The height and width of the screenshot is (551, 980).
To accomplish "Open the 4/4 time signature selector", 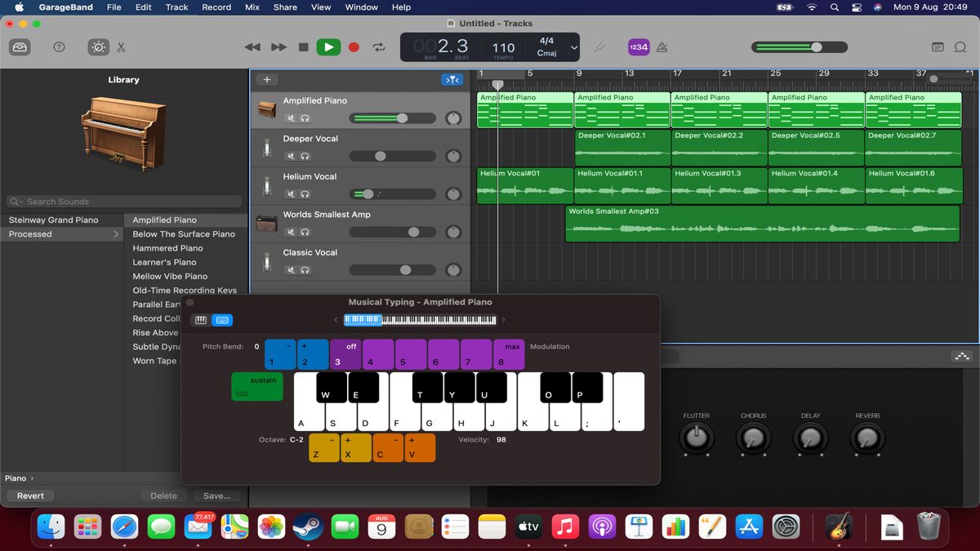I will pyautogui.click(x=546, y=41).
